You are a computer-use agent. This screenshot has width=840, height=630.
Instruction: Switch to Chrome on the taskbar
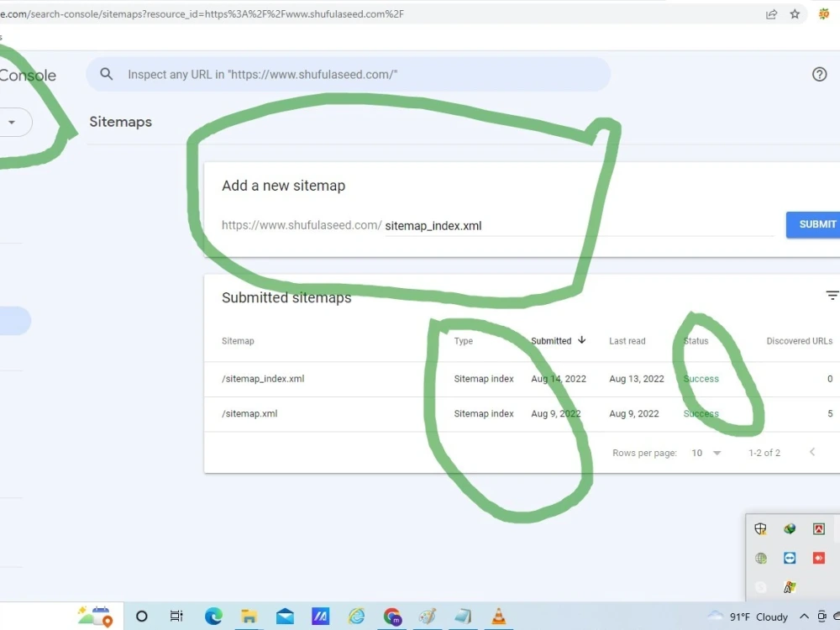coord(392,616)
